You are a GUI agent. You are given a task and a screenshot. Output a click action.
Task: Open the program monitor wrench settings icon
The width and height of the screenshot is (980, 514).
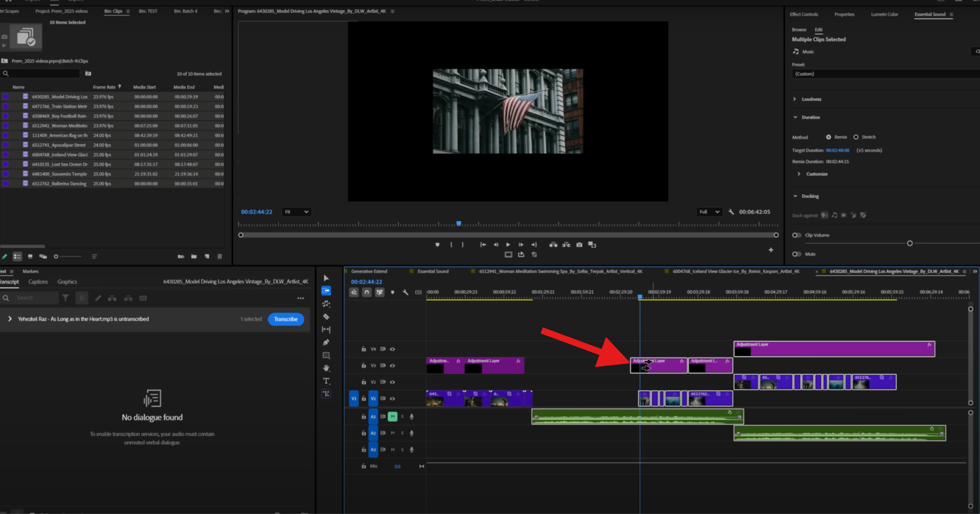point(731,211)
